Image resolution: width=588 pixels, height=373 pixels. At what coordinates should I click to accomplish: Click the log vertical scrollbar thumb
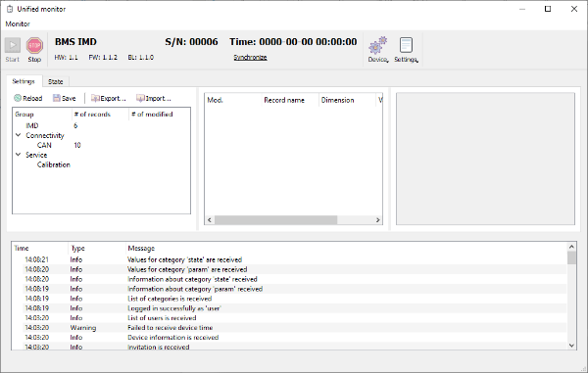(x=571, y=258)
